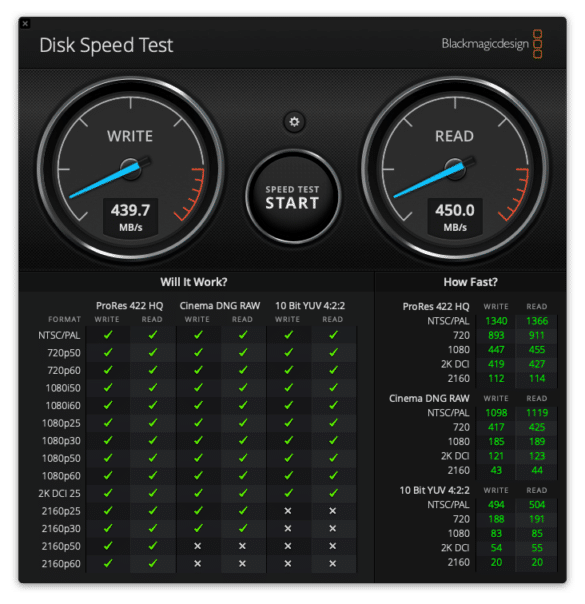Click 10 Bit YUV NTSC/PAL read value 504
The width and height of the screenshot is (585, 604).
click(537, 505)
